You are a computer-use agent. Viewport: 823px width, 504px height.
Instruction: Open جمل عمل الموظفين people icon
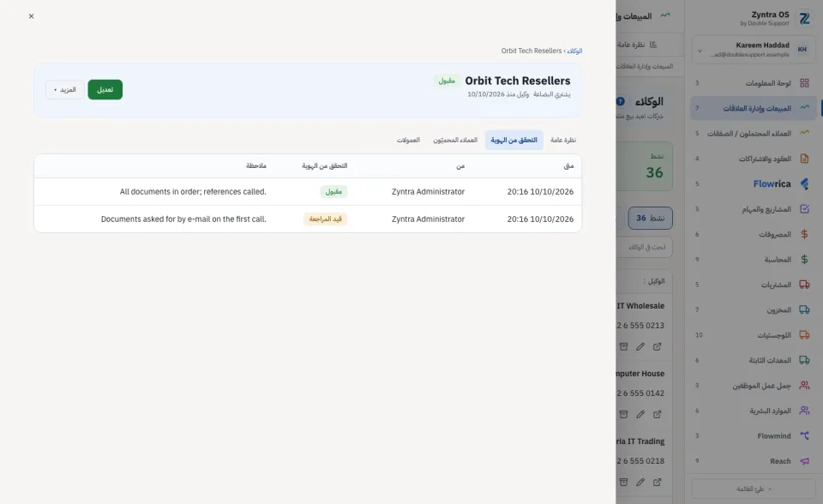(x=804, y=386)
